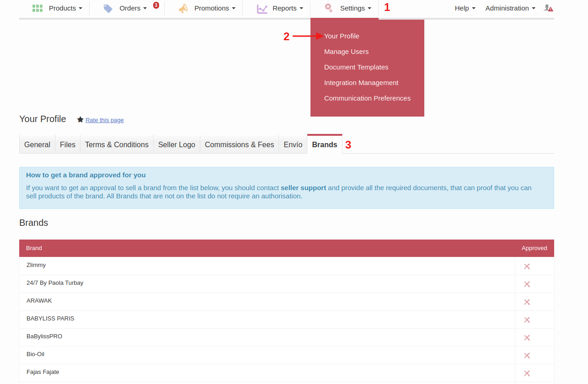Click the Brand column header

click(34, 248)
